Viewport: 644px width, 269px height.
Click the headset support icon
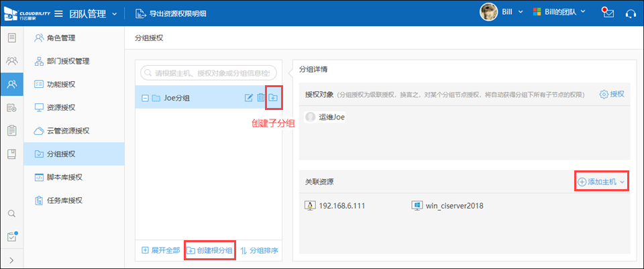631,13
